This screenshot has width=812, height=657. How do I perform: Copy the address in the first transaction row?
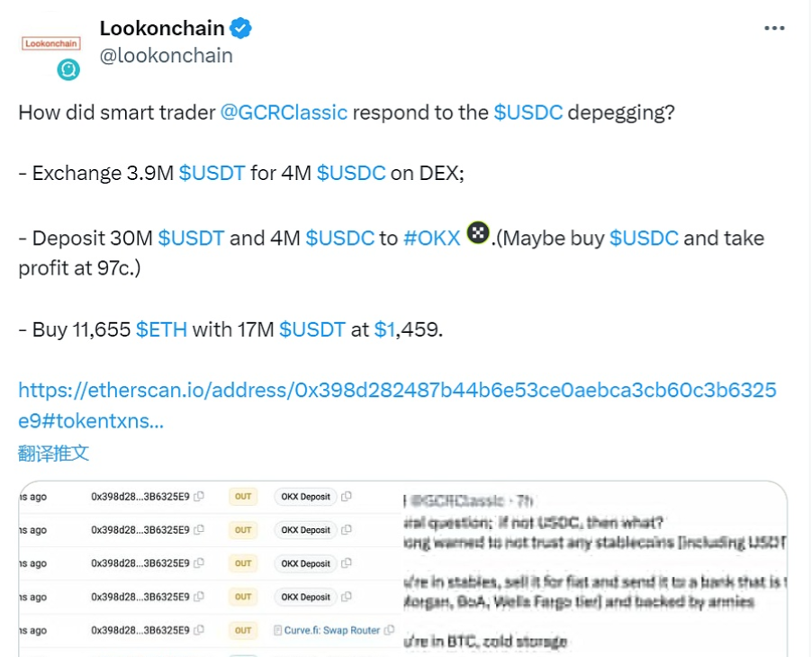(199, 497)
